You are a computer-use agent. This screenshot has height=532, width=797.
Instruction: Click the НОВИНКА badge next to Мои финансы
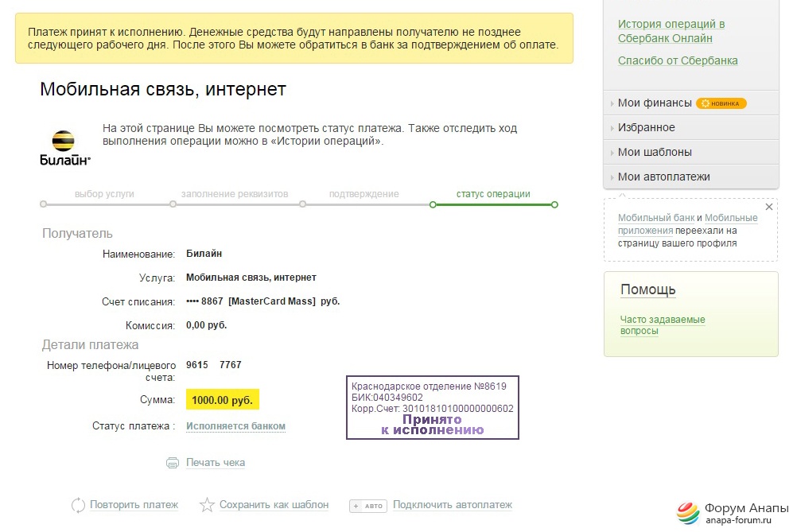click(721, 103)
